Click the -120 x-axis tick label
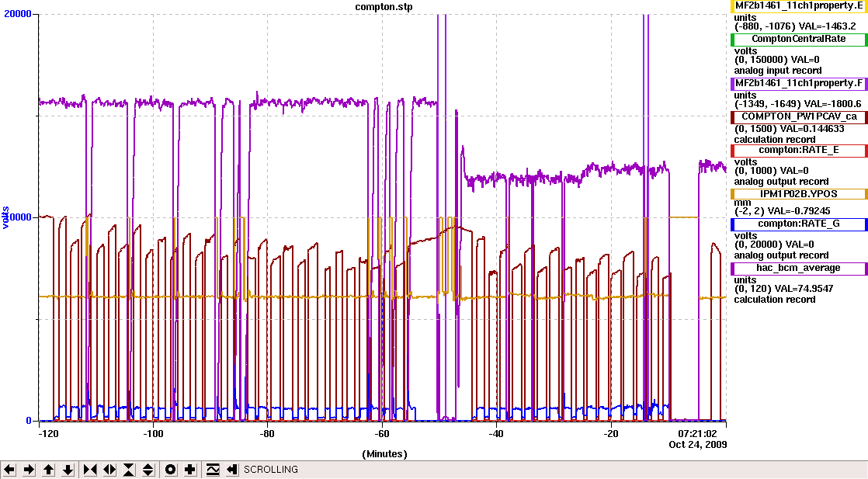This screenshot has height=479, width=868. click(48, 434)
